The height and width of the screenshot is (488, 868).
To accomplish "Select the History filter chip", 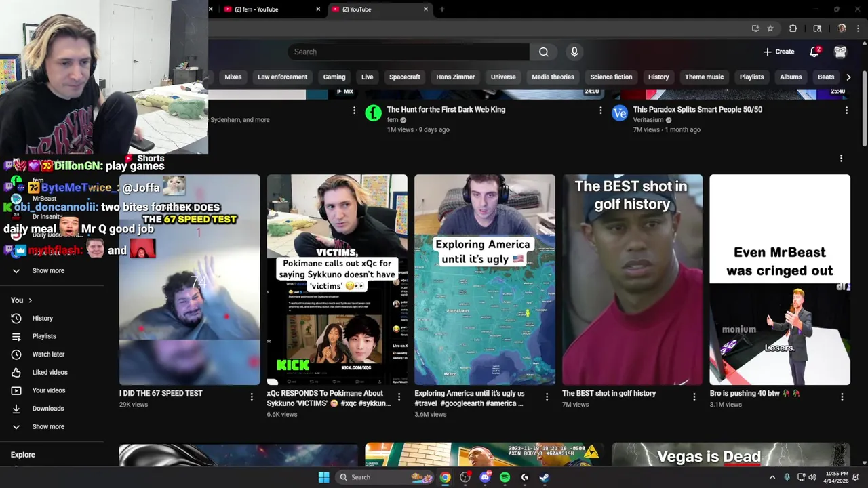I will (658, 77).
